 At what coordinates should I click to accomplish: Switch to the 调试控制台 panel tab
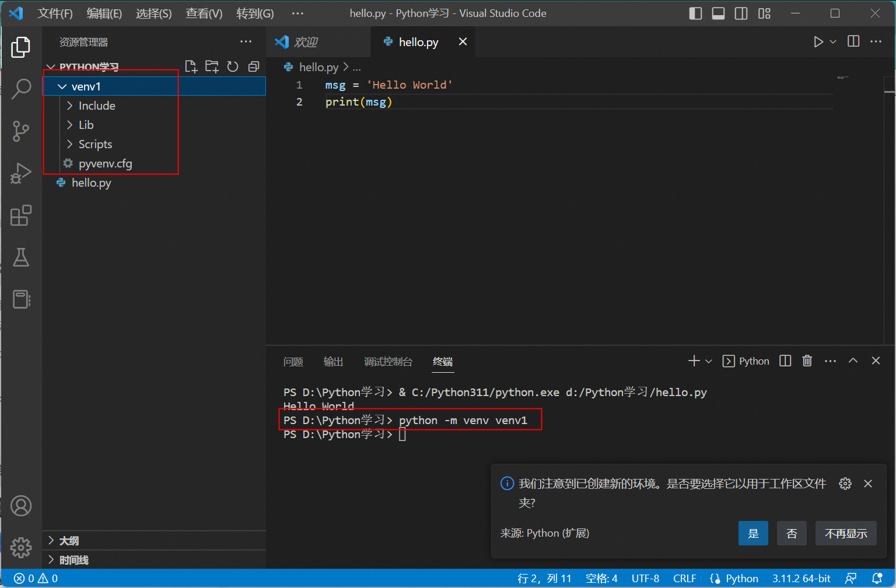(388, 362)
